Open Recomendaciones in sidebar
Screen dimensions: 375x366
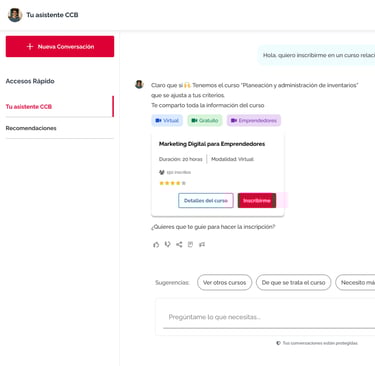[x=59, y=128]
